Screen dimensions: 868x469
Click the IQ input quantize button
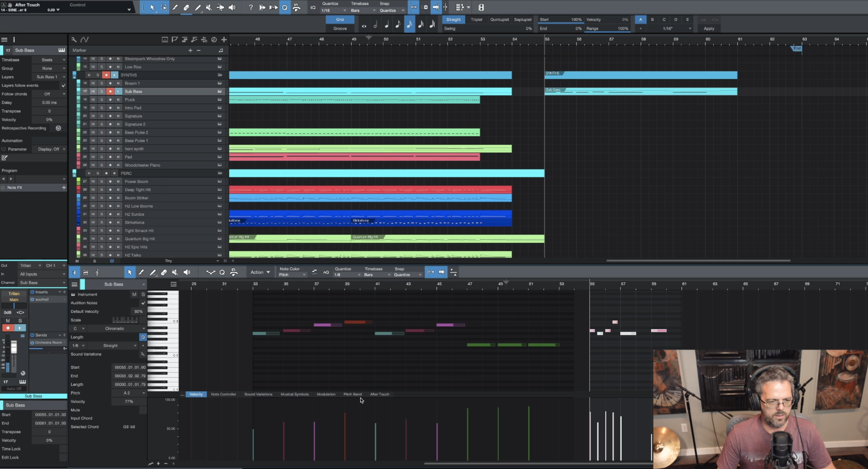(x=313, y=7)
